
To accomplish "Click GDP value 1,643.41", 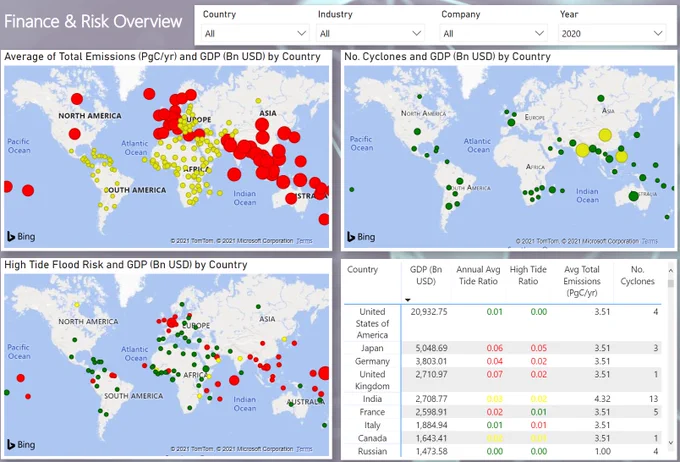I will coord(431,438).
